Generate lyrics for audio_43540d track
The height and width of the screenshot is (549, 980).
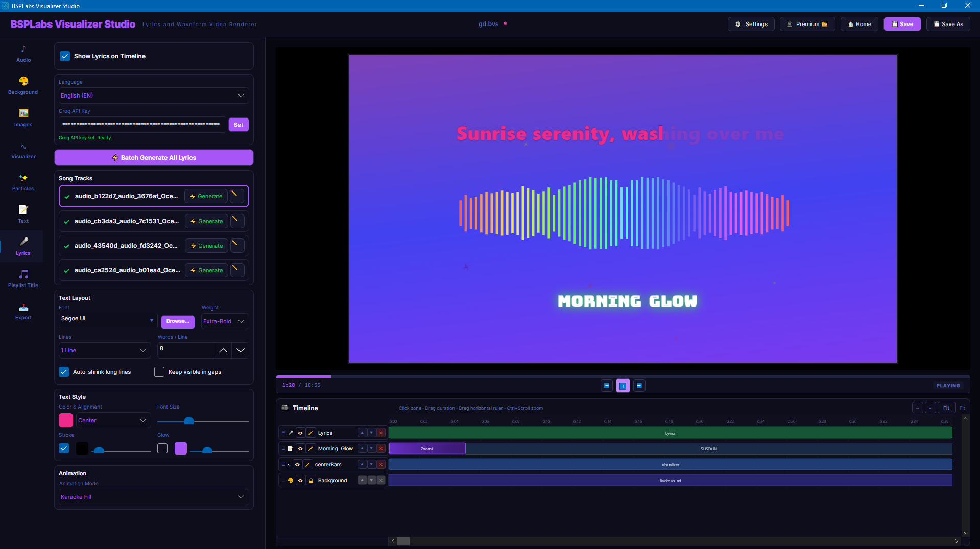(x=206, y=246)
